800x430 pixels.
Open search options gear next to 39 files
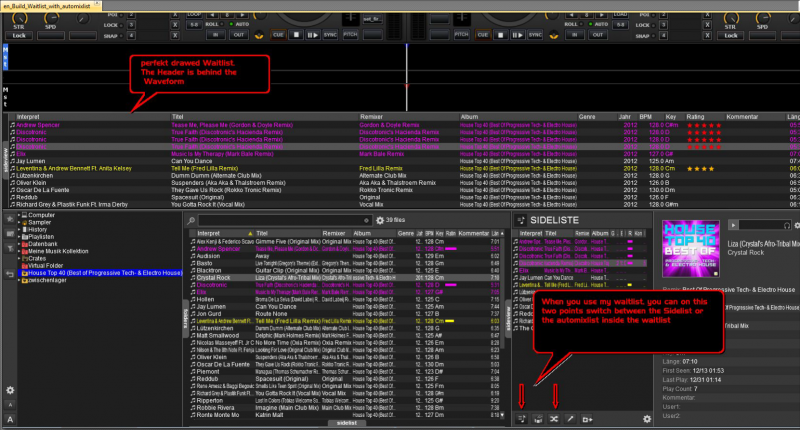pyautogui.click(x=380, y=220)
